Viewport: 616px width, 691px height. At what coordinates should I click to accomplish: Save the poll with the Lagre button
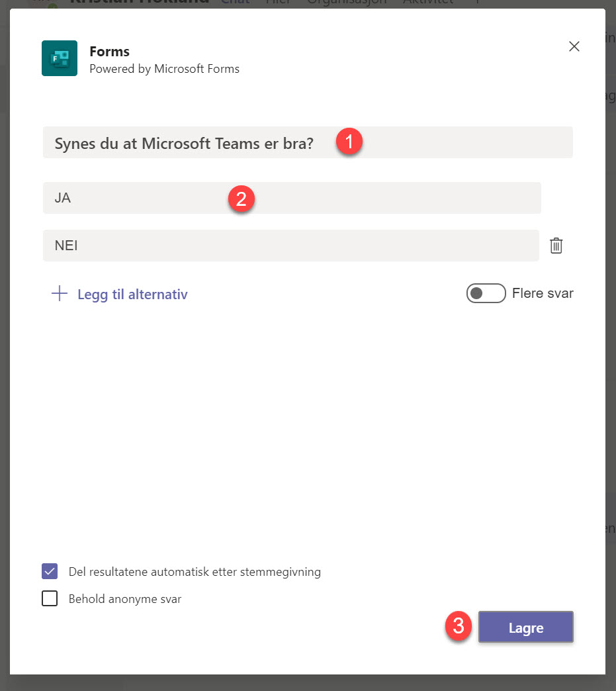[525, 627]
